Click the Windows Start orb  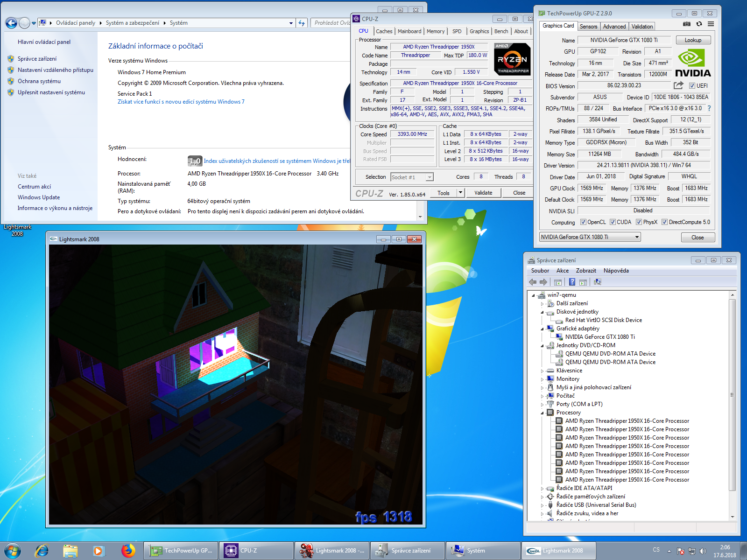(13, 551)
